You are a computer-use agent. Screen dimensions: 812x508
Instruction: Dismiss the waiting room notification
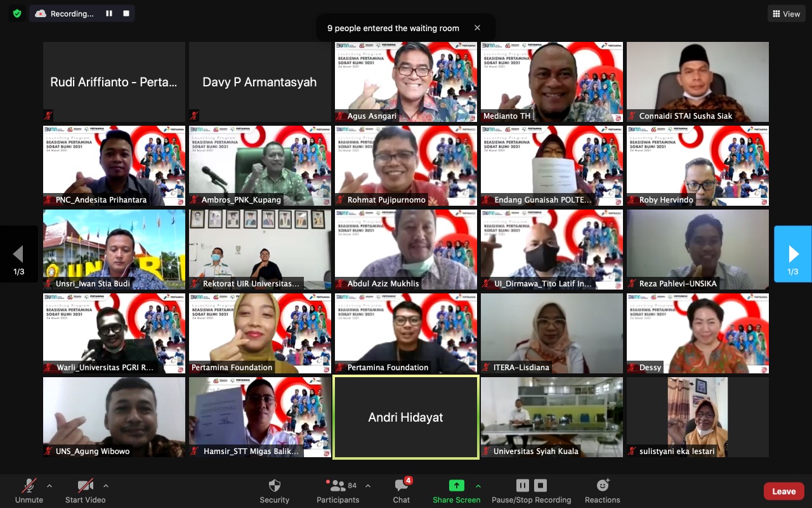[x=477, y=28]
